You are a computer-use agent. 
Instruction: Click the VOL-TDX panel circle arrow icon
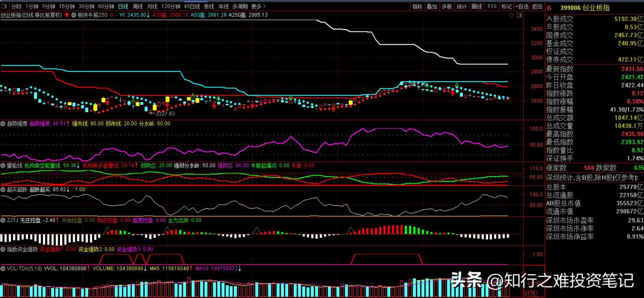click(x=3, y=269)
